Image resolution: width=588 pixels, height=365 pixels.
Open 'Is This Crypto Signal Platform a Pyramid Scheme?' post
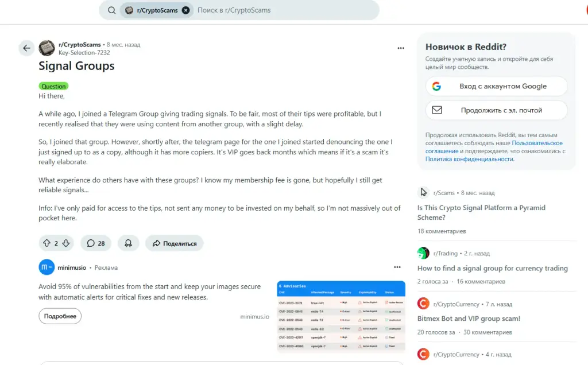click(481, 212)
